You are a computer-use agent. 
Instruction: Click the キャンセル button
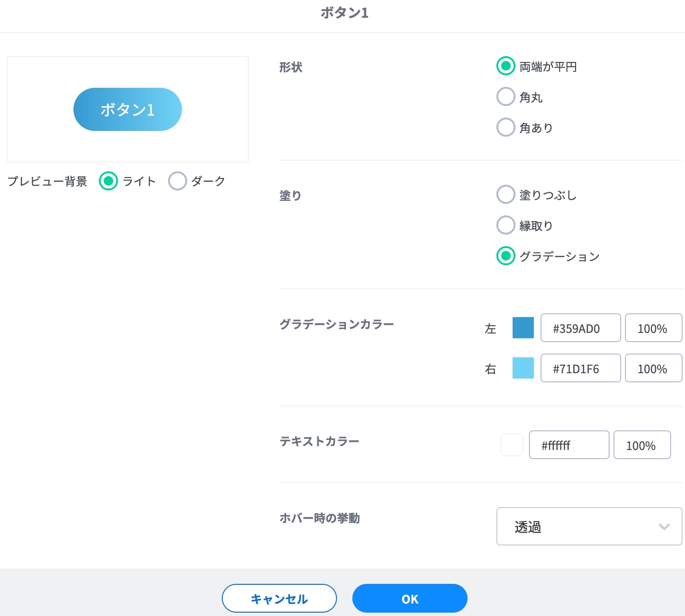[x=279, y=598]
